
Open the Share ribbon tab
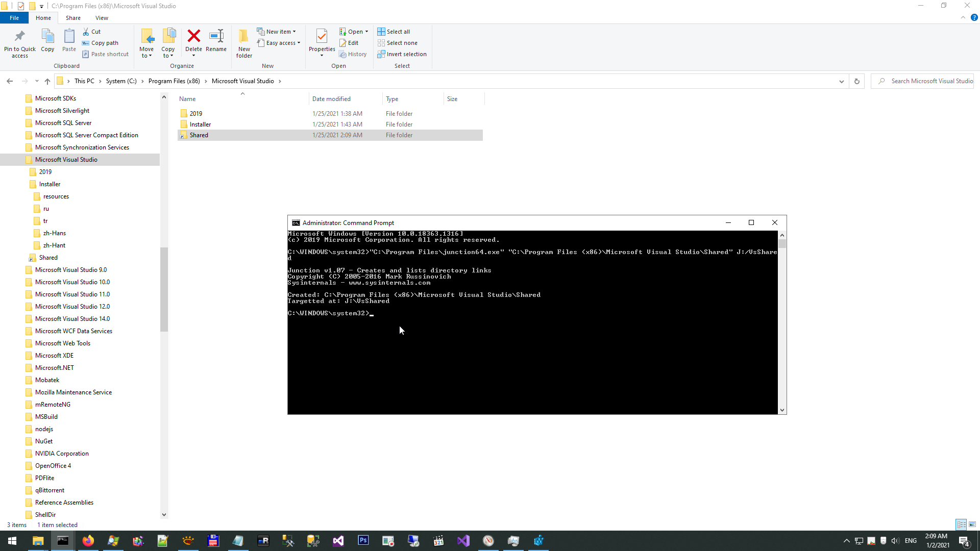(x=73, y=18)
